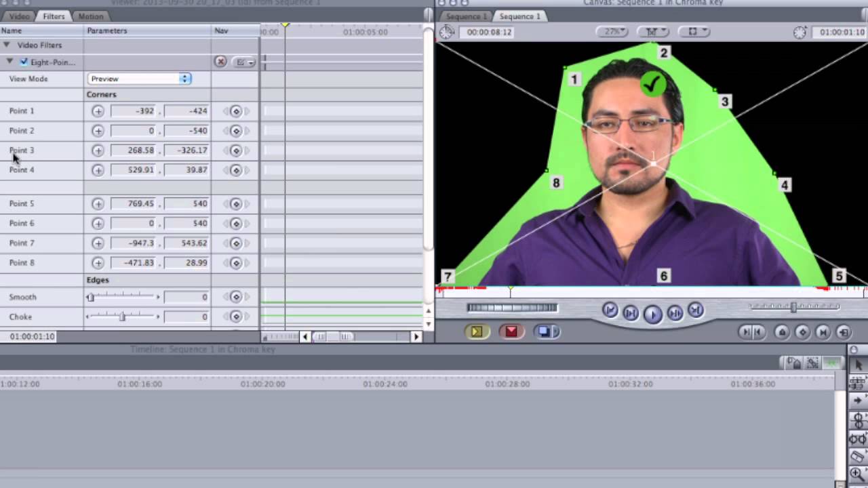Click Play In to Out button

click(x=630, y=312)
